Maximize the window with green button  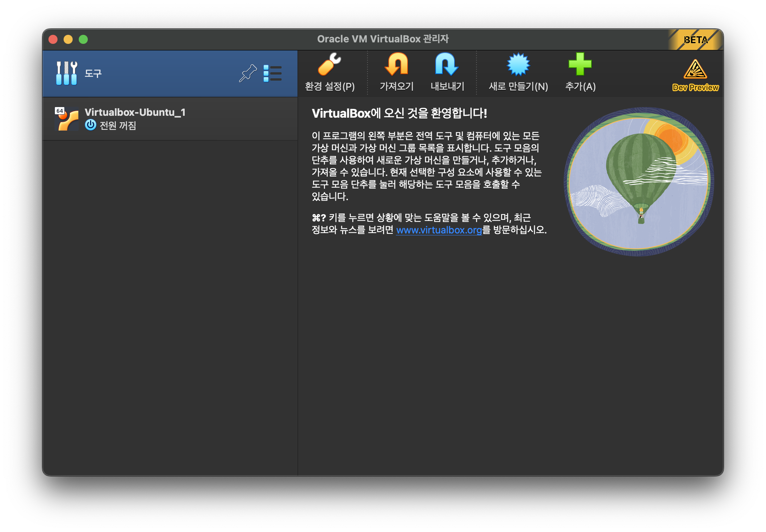[x=83, y=39]
